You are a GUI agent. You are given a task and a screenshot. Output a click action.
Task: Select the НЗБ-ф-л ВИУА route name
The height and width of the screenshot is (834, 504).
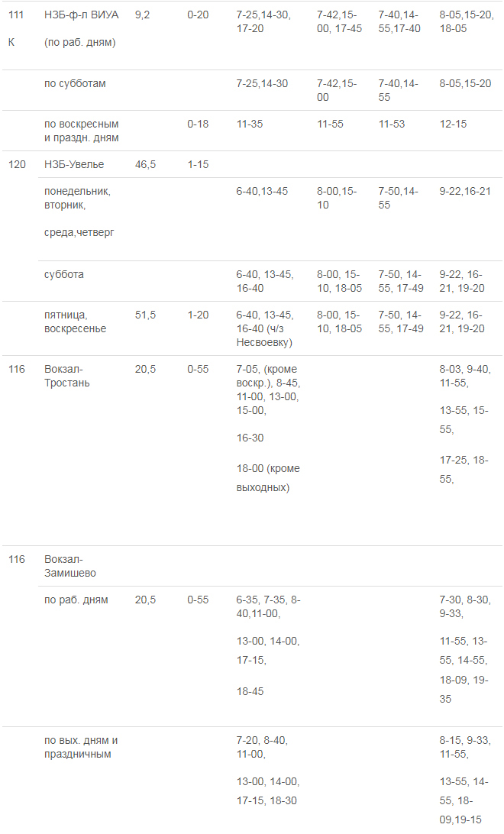[x=81, y=15]
